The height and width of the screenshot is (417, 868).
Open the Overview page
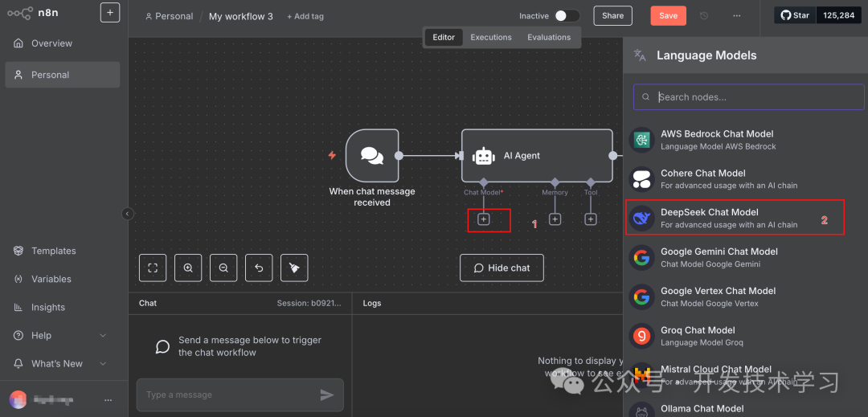click(x=63, y=43)
